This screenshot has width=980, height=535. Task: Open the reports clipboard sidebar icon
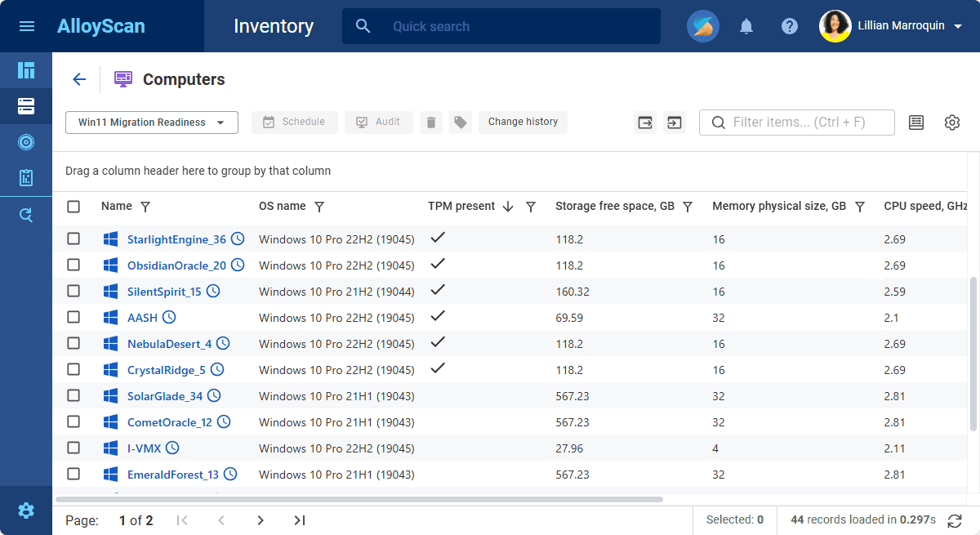26,178
